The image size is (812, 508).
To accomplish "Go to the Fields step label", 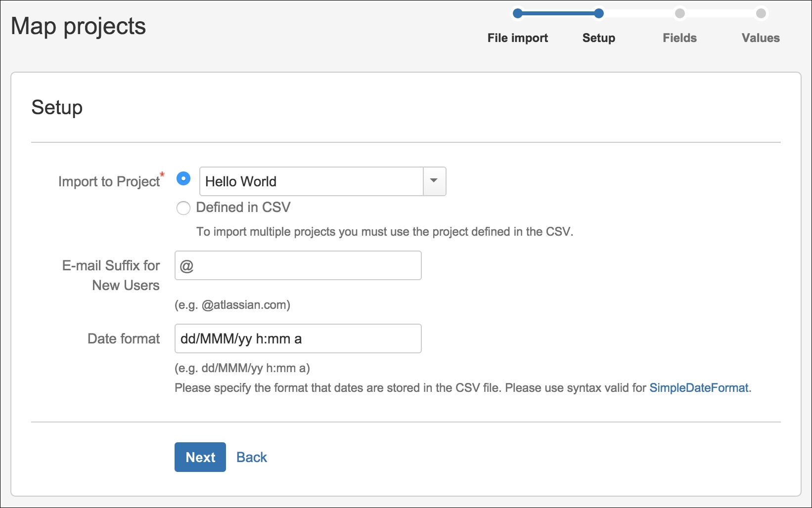I will tap(679, 38).
